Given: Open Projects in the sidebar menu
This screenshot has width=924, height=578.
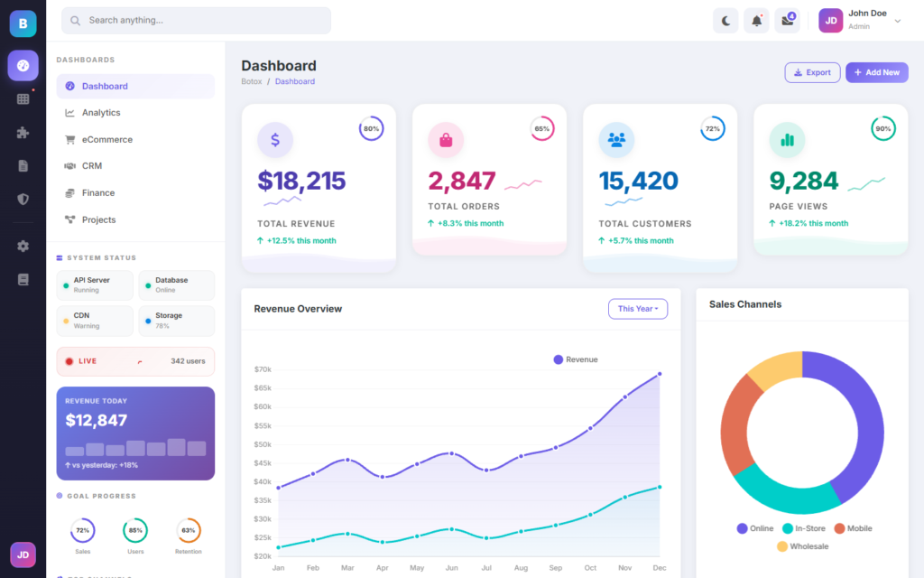Looking at the screenshot, I should (x=135, y=219).
